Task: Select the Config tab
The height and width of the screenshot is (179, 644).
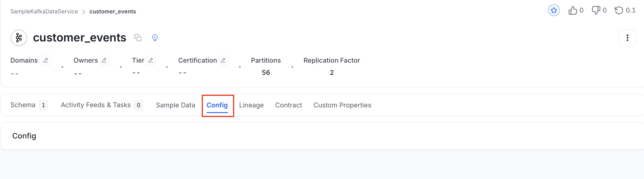Action: pos(217,105)
